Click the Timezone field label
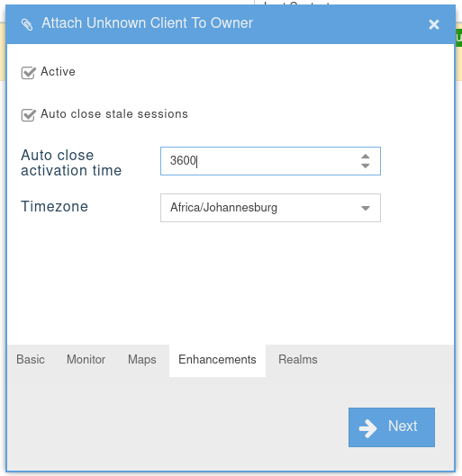 coord(54,206)
